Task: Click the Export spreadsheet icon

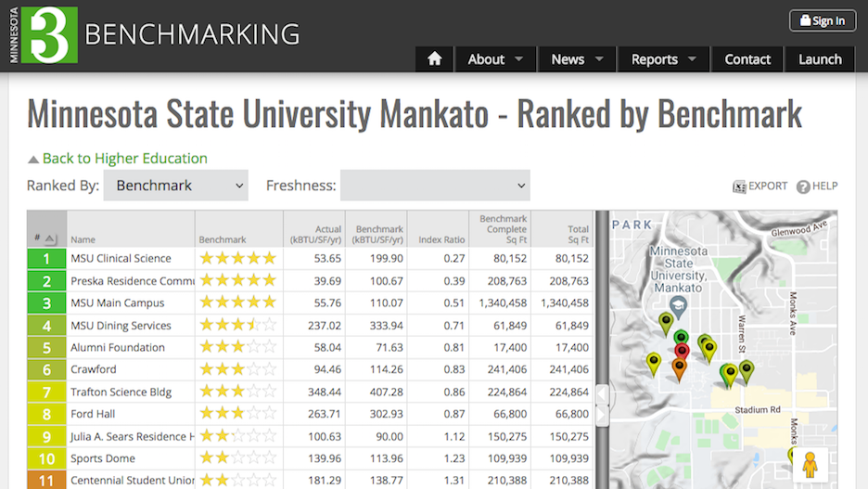Action: [739, 187]
